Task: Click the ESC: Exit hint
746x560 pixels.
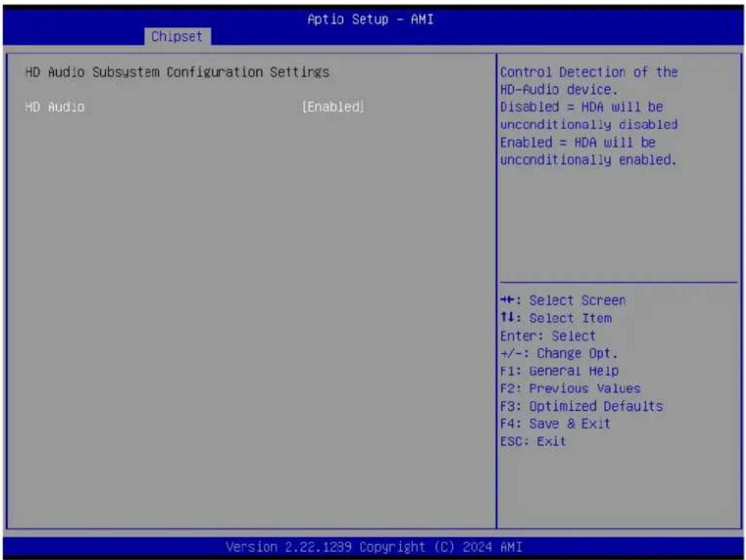Action: click(534, 441)
